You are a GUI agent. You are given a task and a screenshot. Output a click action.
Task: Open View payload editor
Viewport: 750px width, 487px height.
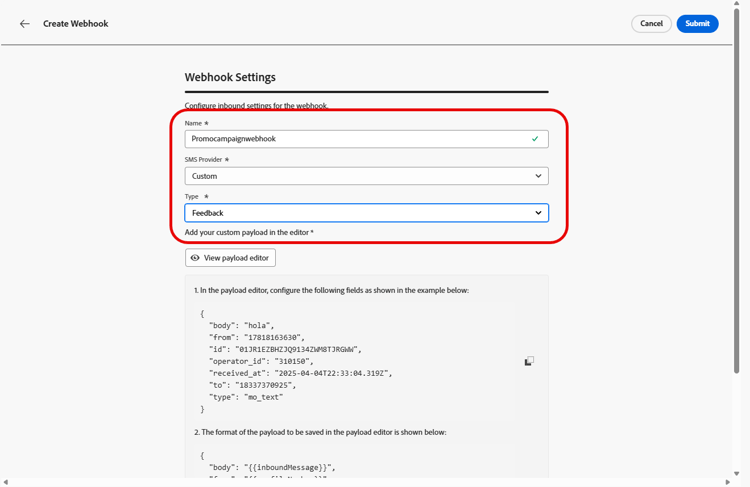(x=231, y=258)
